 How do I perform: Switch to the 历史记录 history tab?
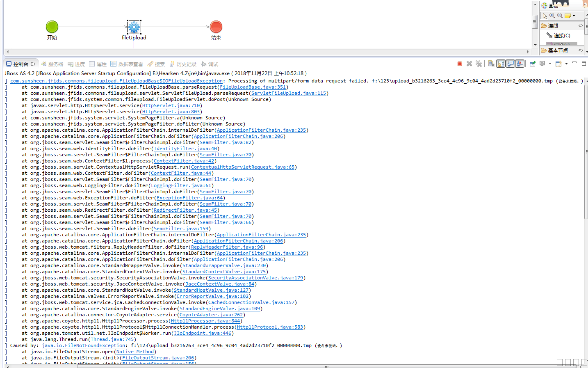click(183, 64)
